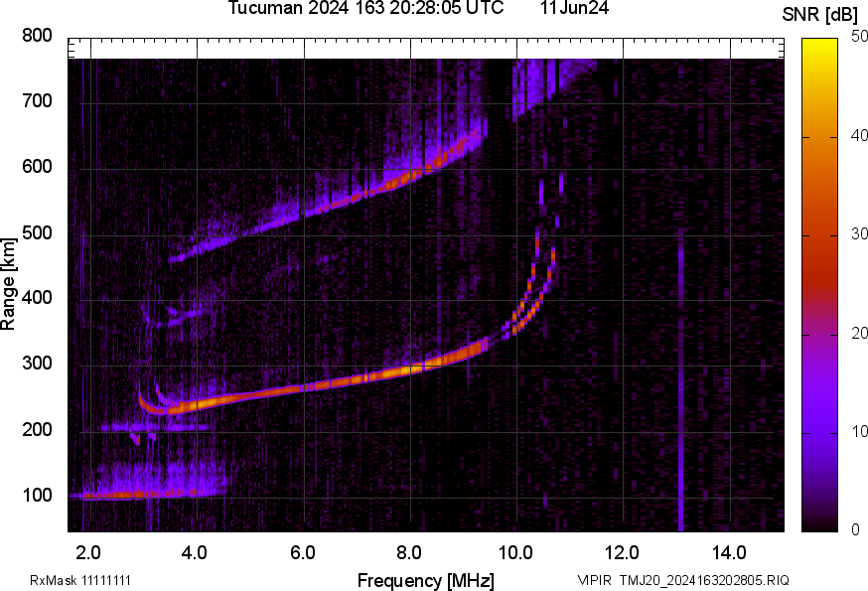868x591 pixels.
Task: Click the colorbar 50 dB label
Action: click(859, 37)
